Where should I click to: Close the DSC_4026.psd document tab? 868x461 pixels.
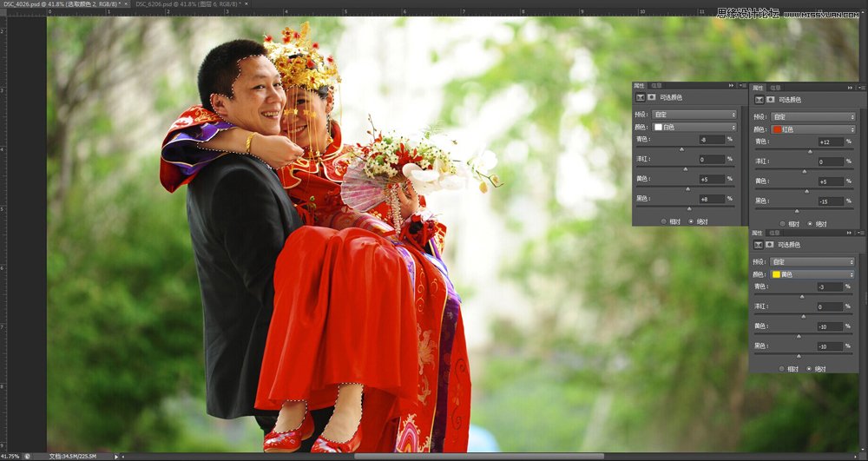[127, 3]
